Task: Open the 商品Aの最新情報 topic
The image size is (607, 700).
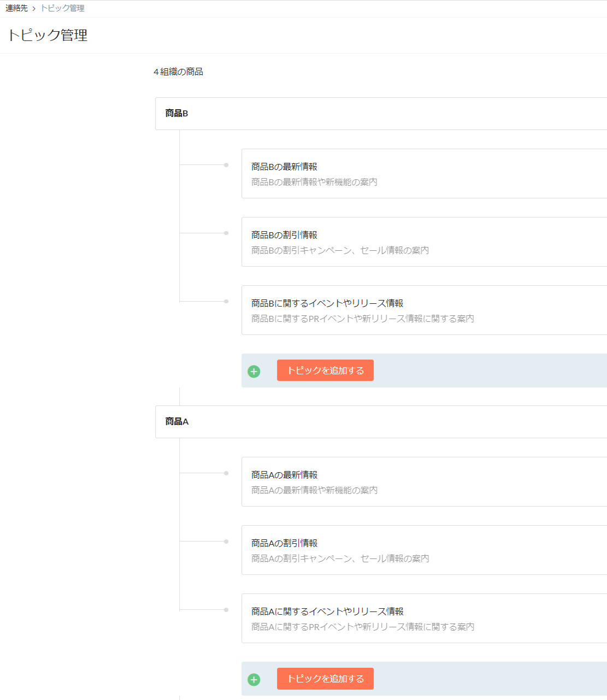Action: pyautogui.click(x=284, y=475)
